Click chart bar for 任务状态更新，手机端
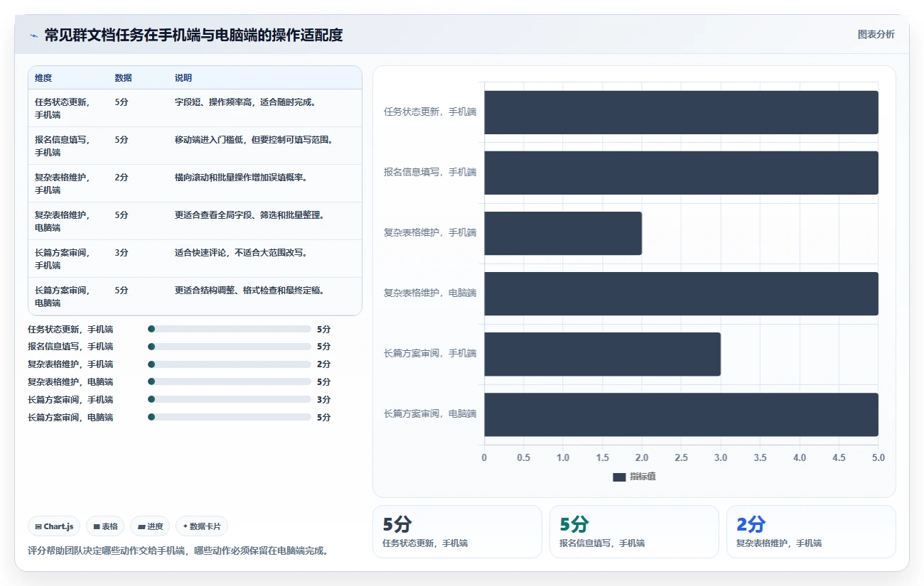924x586 pixels. point(681,112)
